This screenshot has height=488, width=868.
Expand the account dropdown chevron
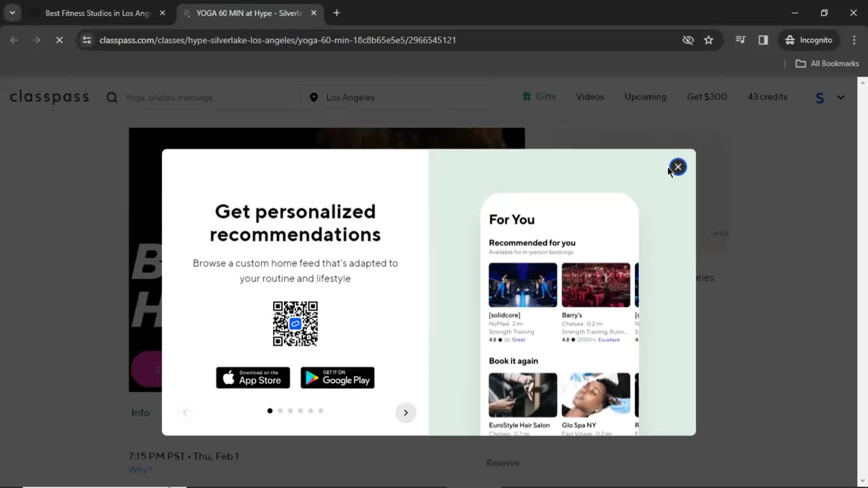click(x=840, y=97)
